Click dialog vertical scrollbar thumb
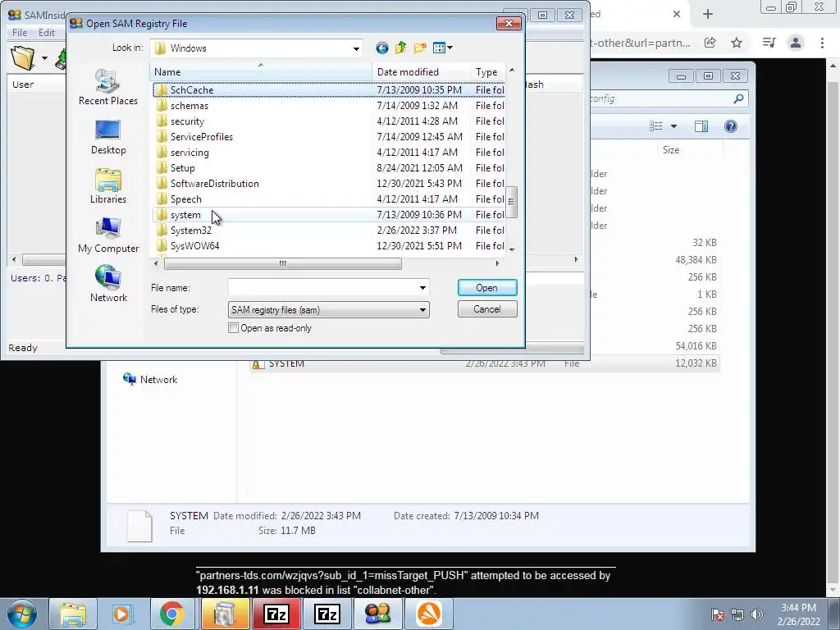Screen dimensions: 840x630 pos(511,202)
